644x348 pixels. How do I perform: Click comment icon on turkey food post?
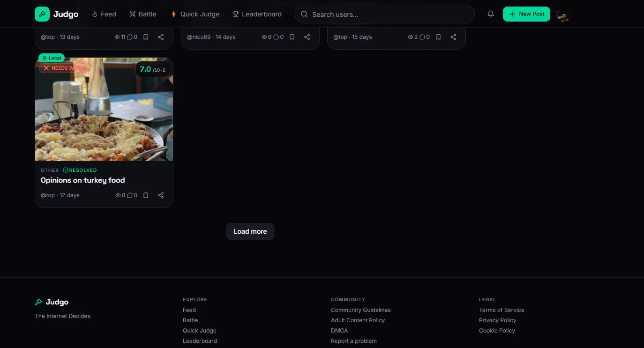(x=130, y=195)
